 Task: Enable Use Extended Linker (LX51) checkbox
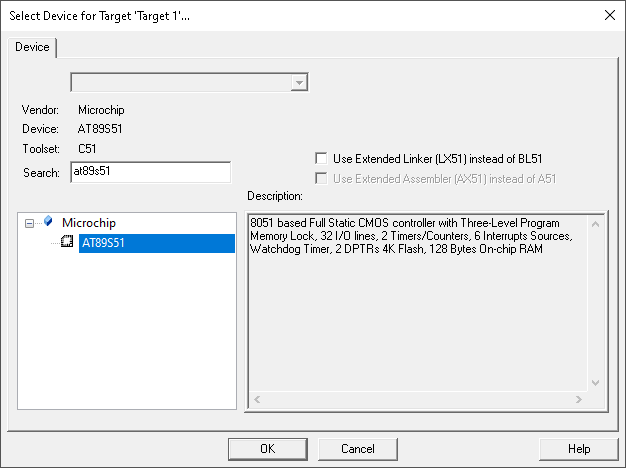point(321,158)
